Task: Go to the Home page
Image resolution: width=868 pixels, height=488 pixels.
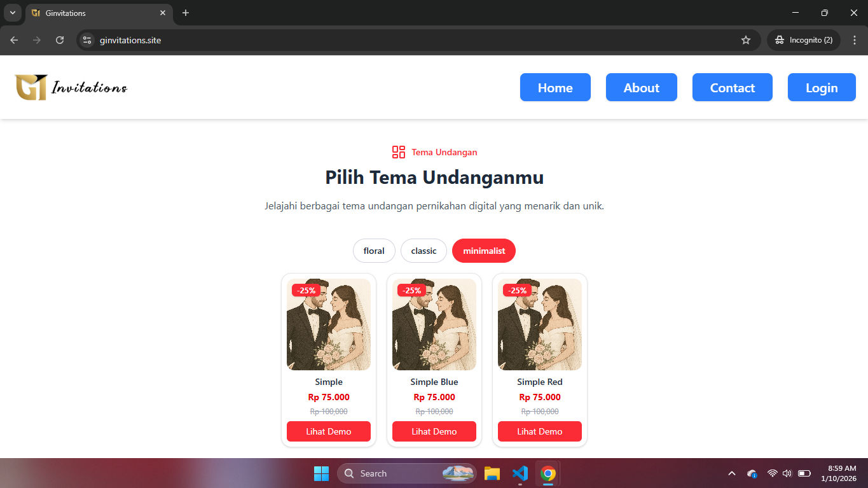Action: pyautogui.click(x=555, y=87)
